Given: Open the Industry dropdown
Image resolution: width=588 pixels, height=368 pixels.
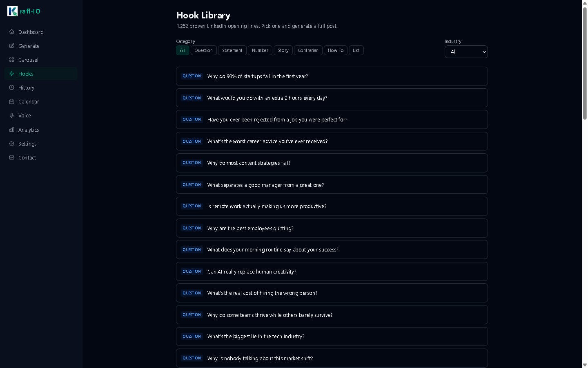Looking at the screenshot, I should (x=466, y=52).
